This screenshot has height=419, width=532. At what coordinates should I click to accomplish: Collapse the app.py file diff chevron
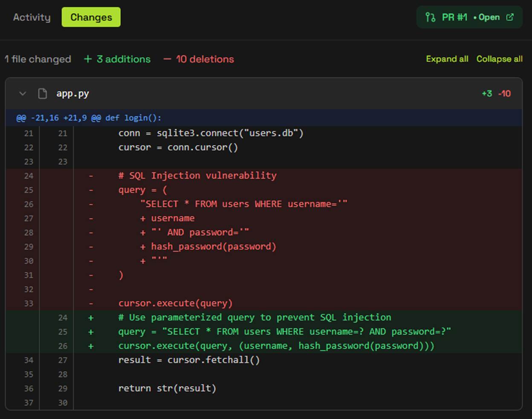[23, 94]
